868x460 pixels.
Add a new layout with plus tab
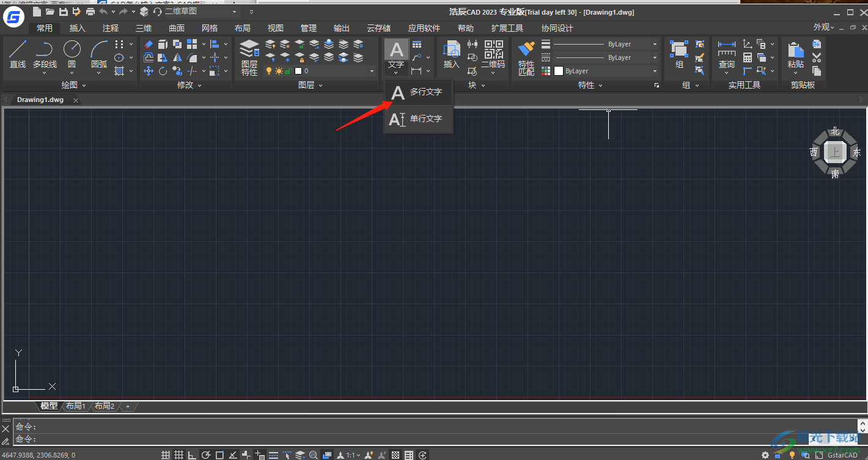tap(128, 406)
